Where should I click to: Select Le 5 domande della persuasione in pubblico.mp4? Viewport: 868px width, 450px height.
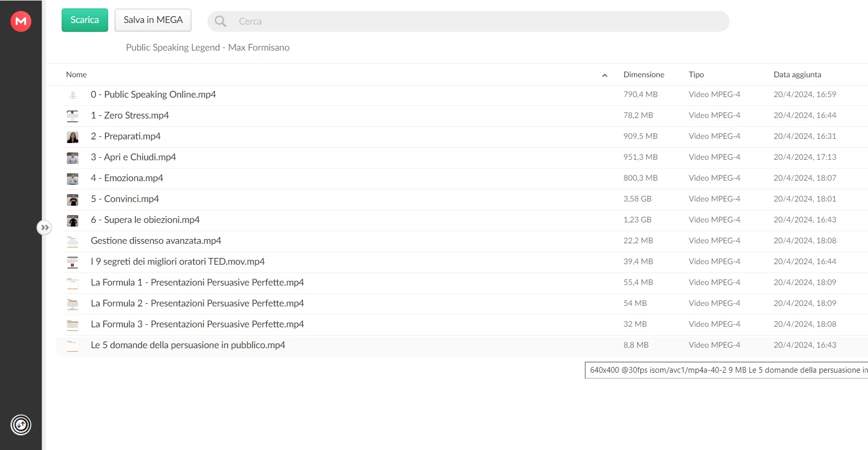pos(188,345)
